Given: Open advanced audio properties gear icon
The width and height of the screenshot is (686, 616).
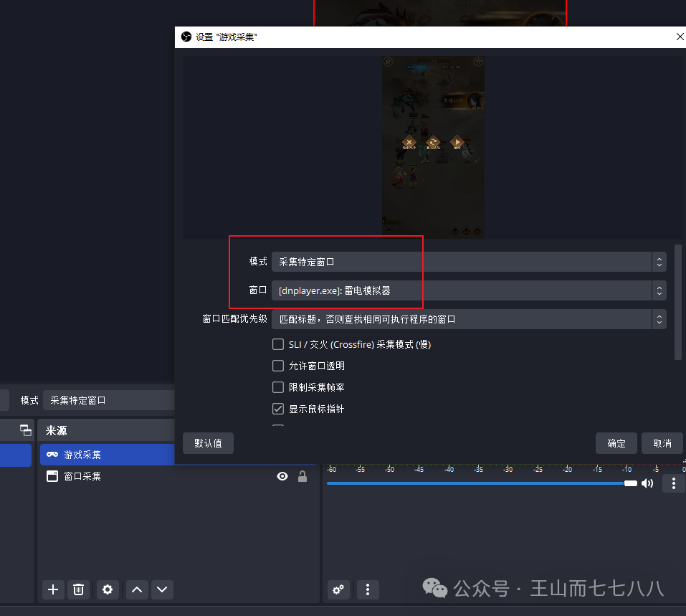Looking at the screenshot, I should 338,589.
